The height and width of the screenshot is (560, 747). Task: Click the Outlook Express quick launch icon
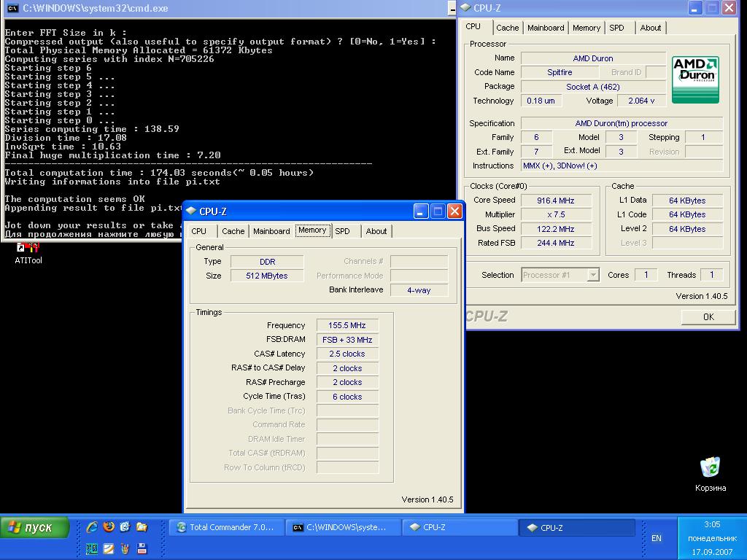[125, 526]
